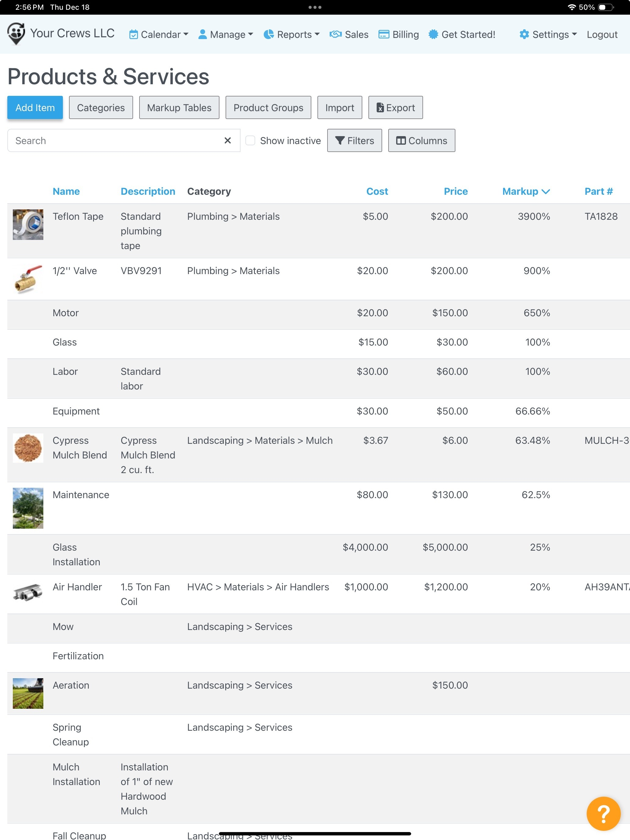
Task: Tap the three dots multitasking icon
Action: (x=315, y=7)
